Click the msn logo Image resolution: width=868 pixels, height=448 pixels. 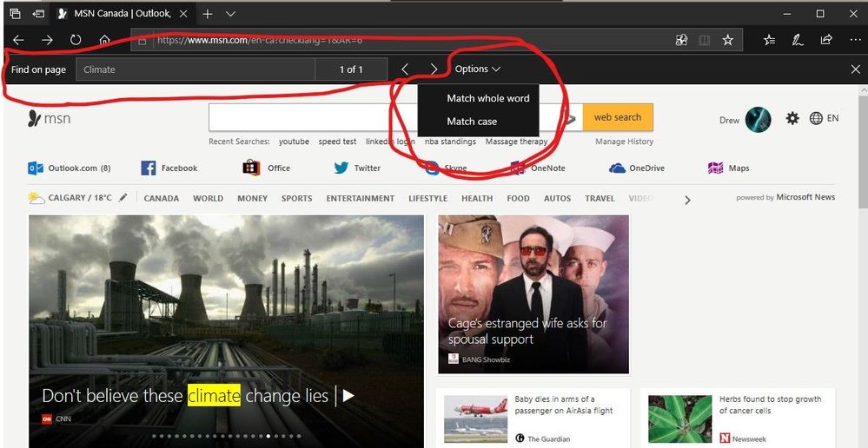point(49,118)
